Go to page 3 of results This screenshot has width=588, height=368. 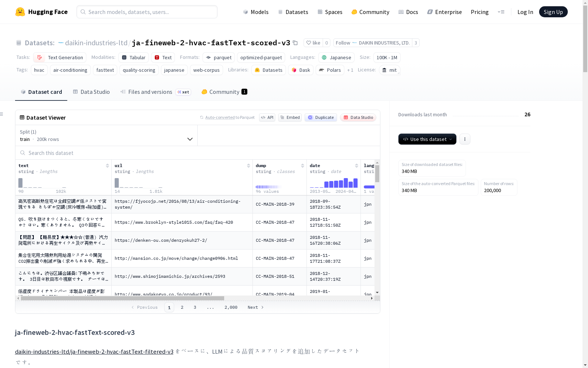point(195,307)
